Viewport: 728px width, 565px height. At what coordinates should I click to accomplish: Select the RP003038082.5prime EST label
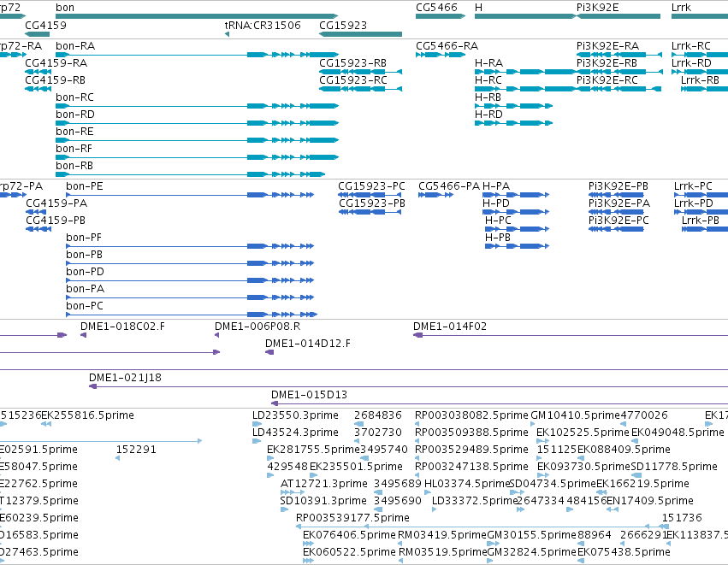coord(471,415)
